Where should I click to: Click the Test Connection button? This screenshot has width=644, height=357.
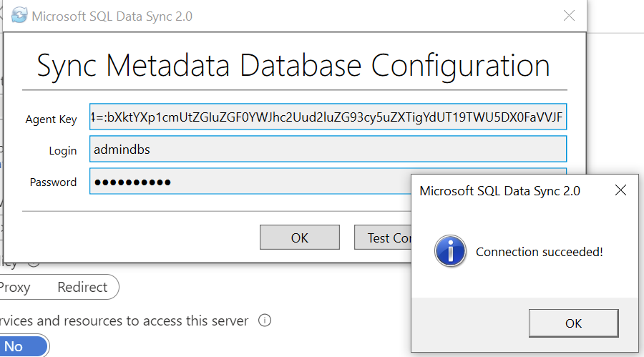383,237
